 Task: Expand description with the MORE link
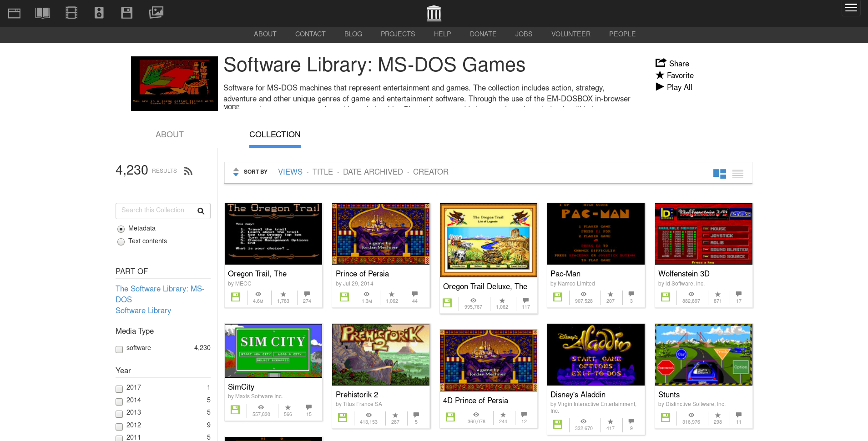coord(231,107)
